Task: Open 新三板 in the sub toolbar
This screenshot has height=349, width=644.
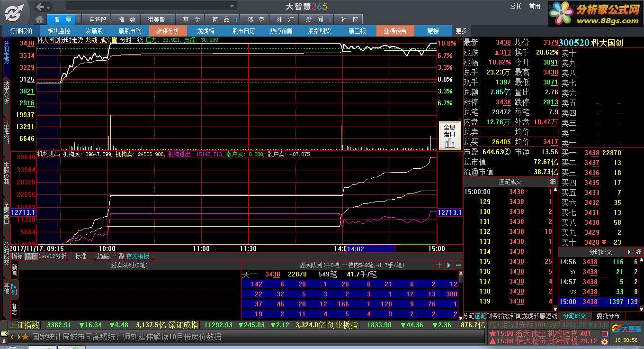Action: [x=357, y=31]
